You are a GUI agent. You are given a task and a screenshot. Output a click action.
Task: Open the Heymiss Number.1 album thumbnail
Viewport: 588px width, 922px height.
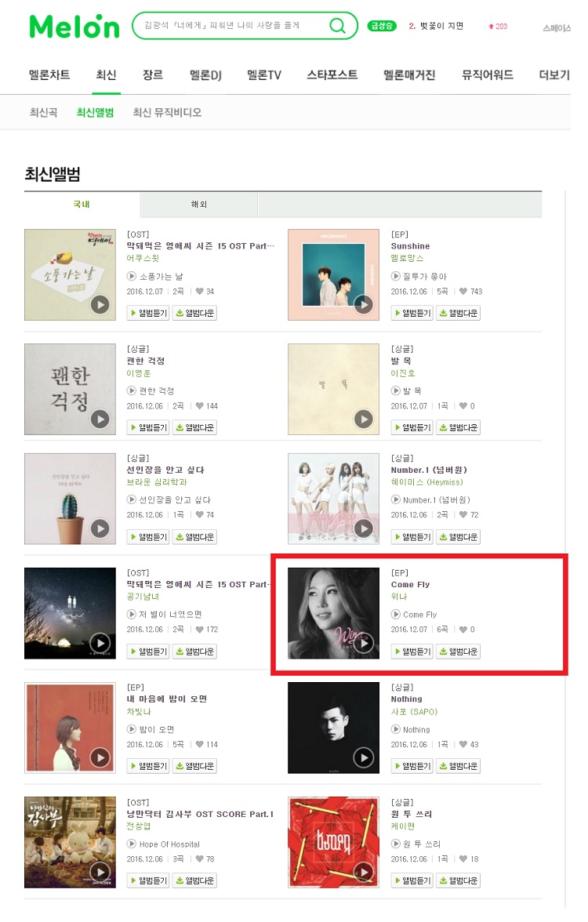coord(333,499)
